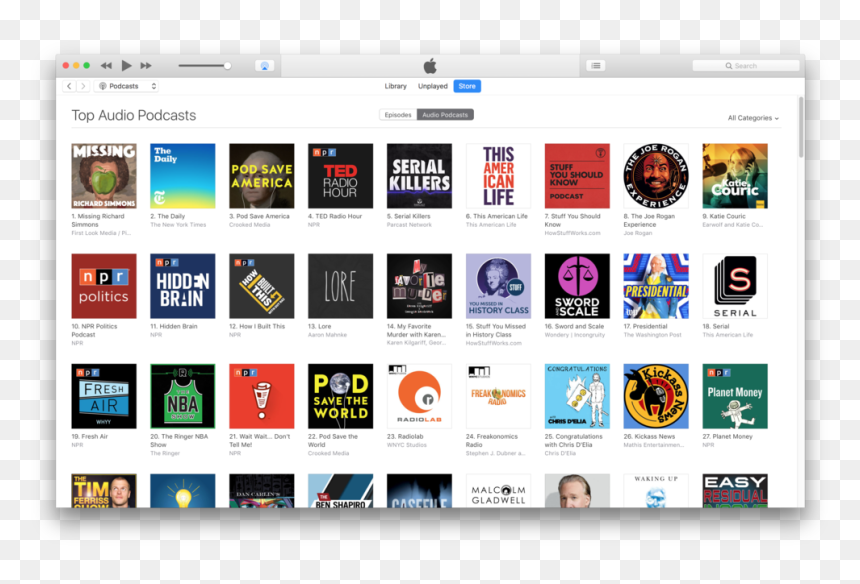Switch to the Unplayed tab
Screen dimensions: 860x584
point(433,86)
